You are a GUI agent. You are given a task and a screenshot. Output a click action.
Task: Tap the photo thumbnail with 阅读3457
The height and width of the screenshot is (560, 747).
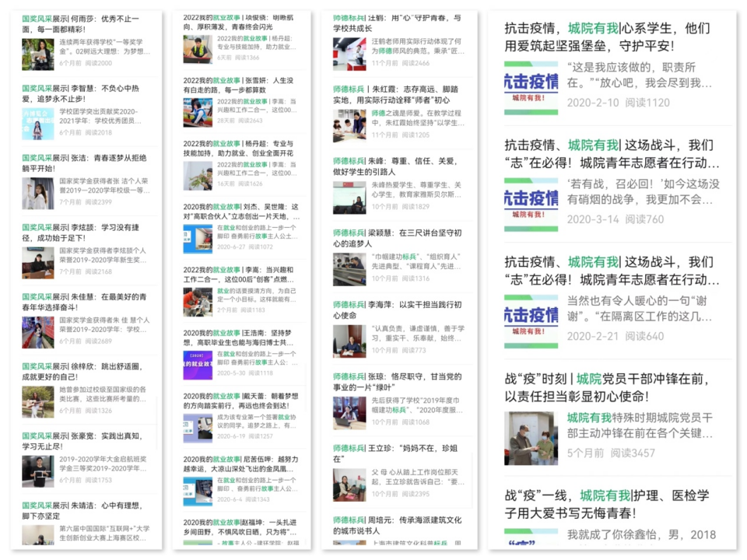tap(531, 439)
